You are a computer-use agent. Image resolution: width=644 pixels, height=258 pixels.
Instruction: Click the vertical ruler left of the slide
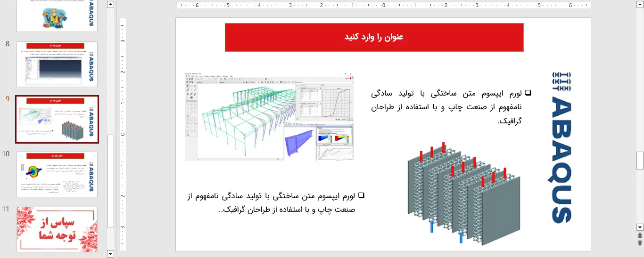point(123,134)
